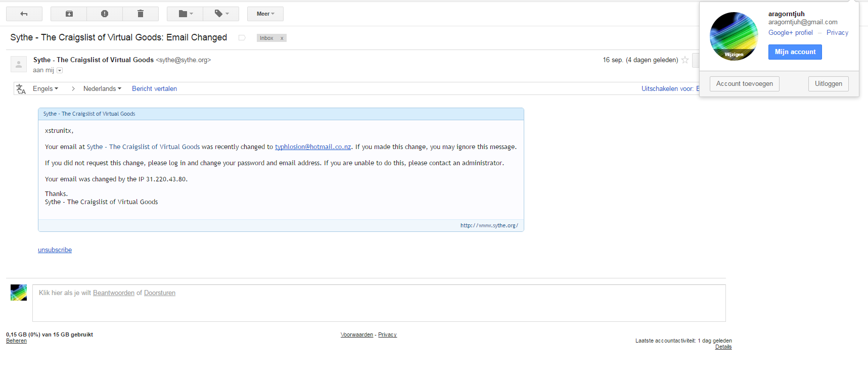Report spam using the exclamation icon

pos(105,14)
